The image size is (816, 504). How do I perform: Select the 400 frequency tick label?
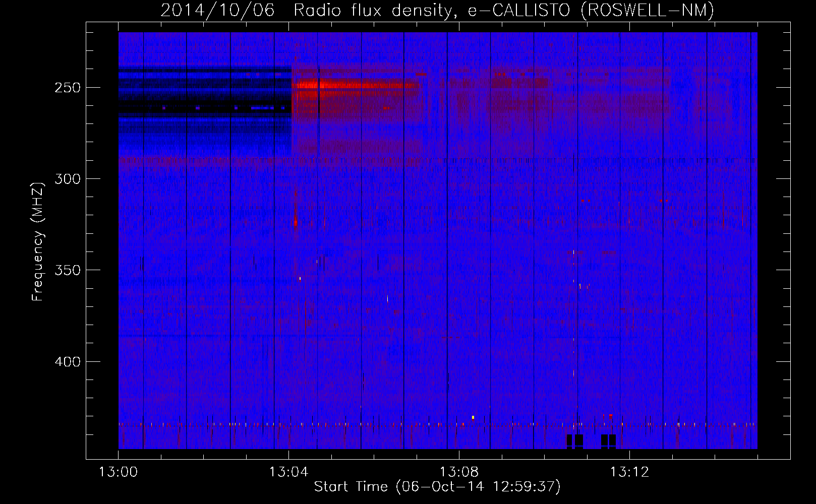coord(68,362)
